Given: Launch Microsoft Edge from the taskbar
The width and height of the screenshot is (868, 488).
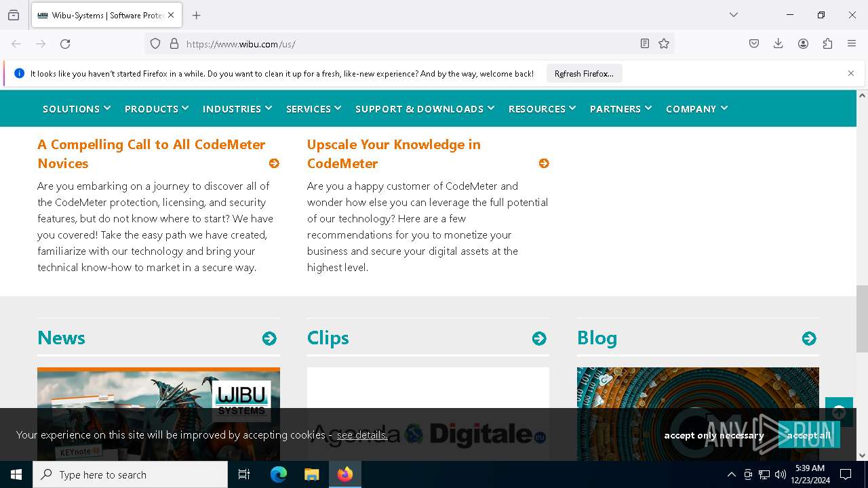Looking at the screenshot, I should coord(279,474).
